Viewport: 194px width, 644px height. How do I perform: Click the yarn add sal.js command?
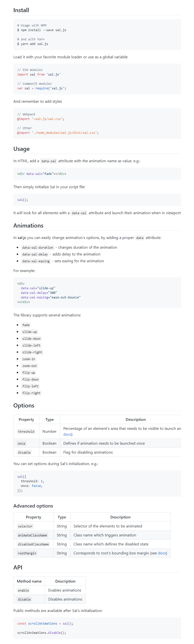[33, 44]
